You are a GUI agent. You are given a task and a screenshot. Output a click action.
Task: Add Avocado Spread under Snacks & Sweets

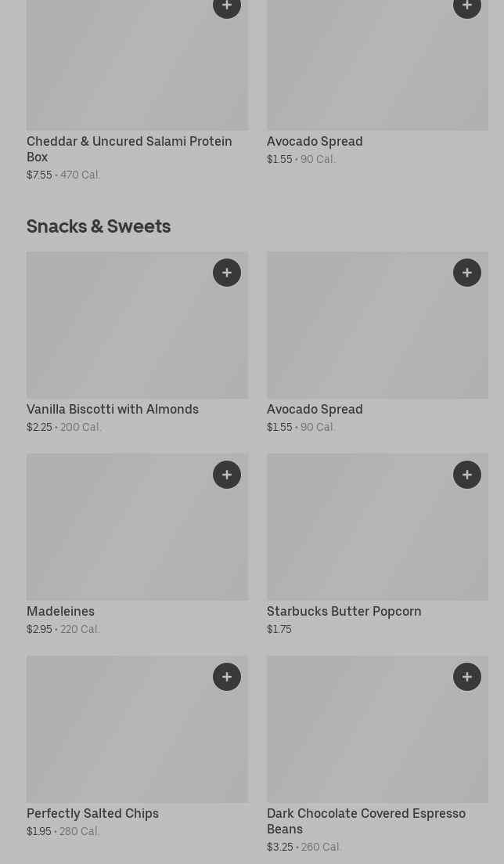[x=467, y=273]
